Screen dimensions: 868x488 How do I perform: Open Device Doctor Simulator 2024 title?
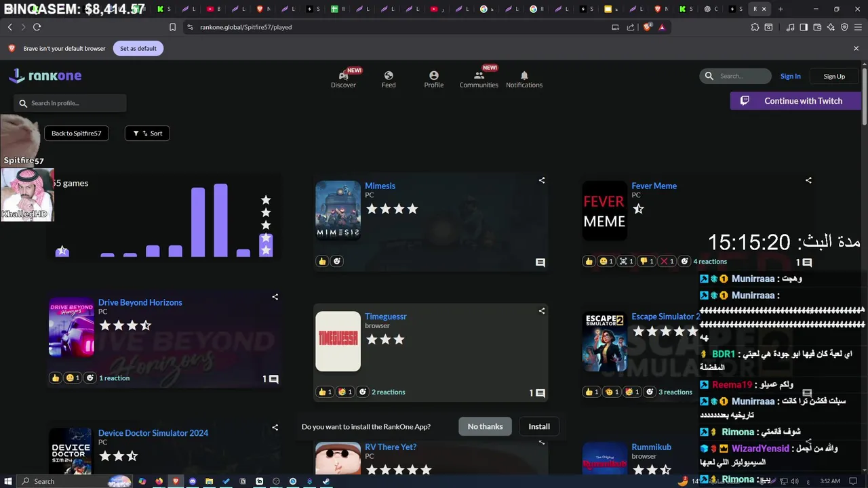[153, 433]
